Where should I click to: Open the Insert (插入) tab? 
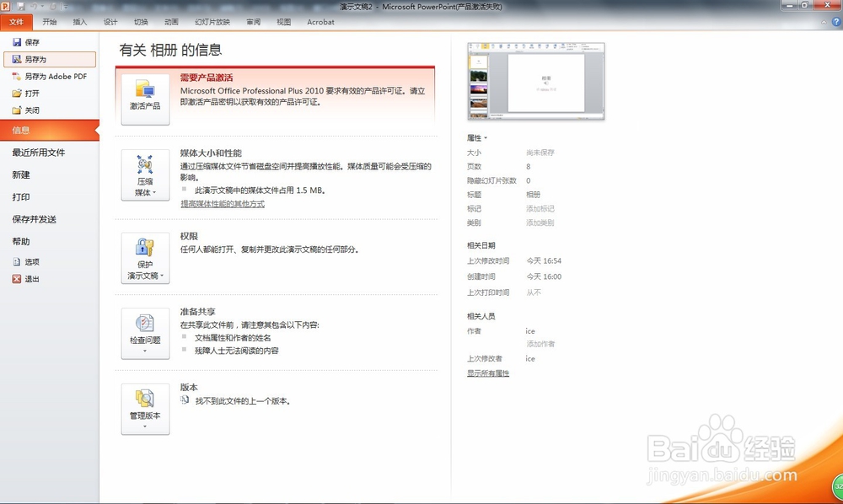79,22
